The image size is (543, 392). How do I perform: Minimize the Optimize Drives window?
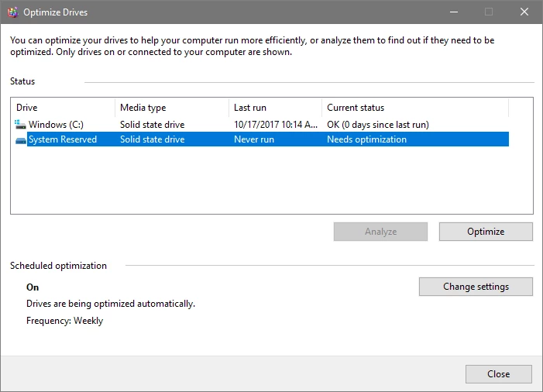click(x=454, y=12)
